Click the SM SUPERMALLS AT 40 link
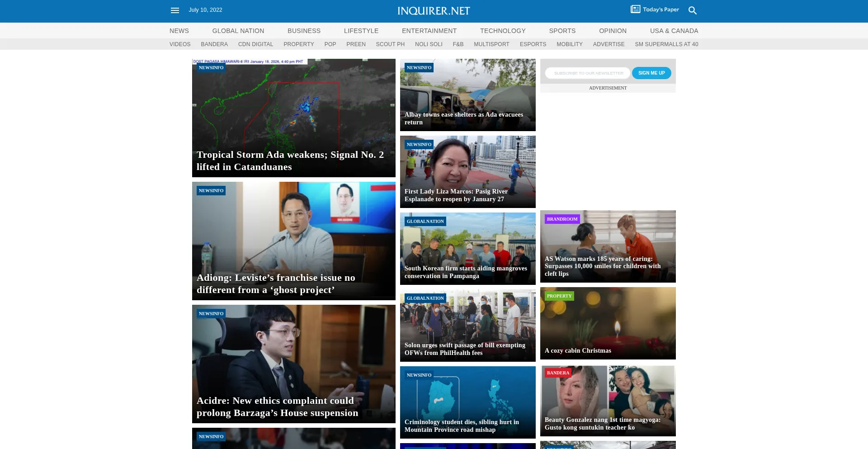Screen dimensions: 868x449 [666, 44]
